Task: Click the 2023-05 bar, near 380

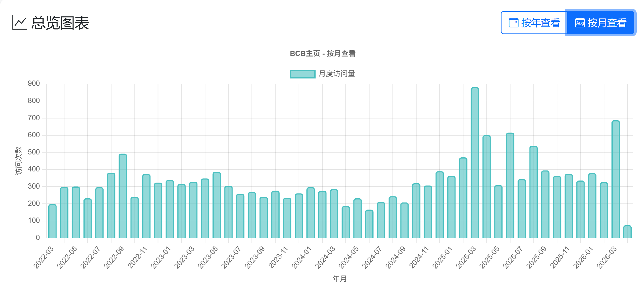Action: (x=217, y=205)
